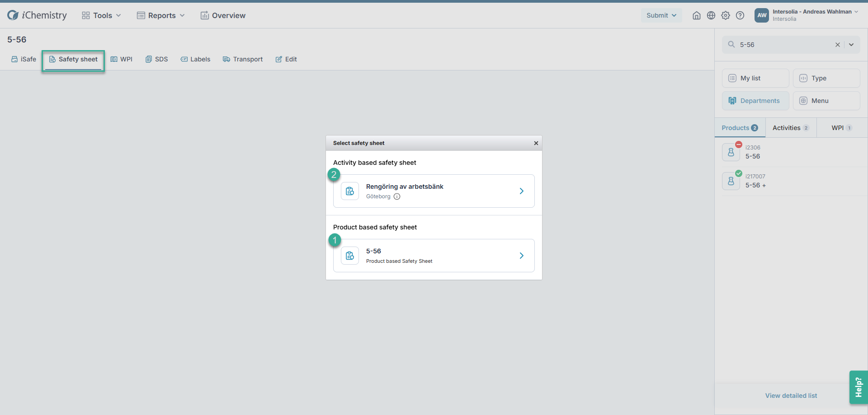Click the search magnifier icon

coord(731,44)
